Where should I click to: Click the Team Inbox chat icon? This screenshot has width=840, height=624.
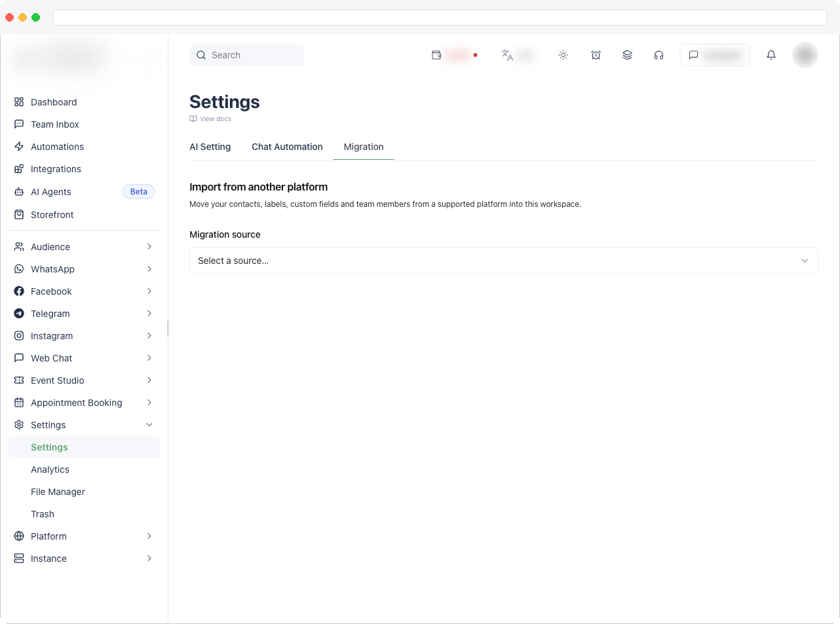click(19, 124)
